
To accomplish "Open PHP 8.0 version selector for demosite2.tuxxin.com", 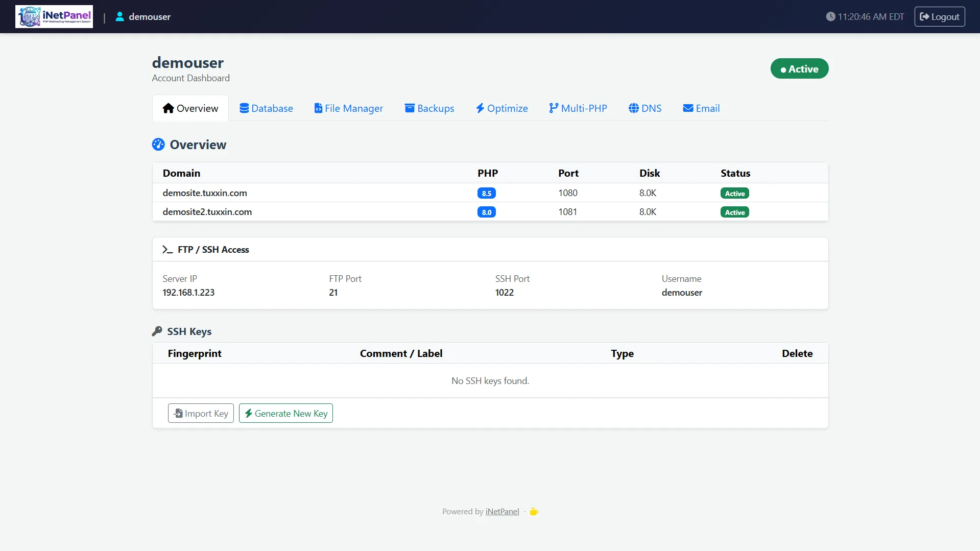I will tap(486, 211).
